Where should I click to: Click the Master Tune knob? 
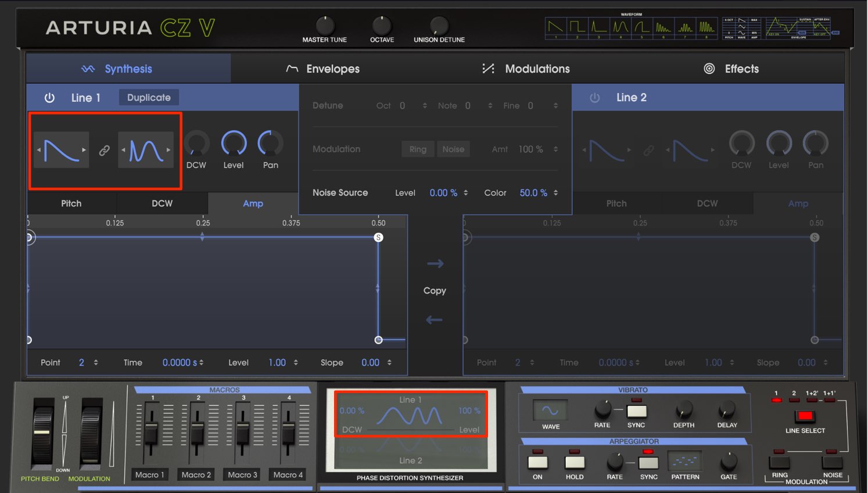325,25
